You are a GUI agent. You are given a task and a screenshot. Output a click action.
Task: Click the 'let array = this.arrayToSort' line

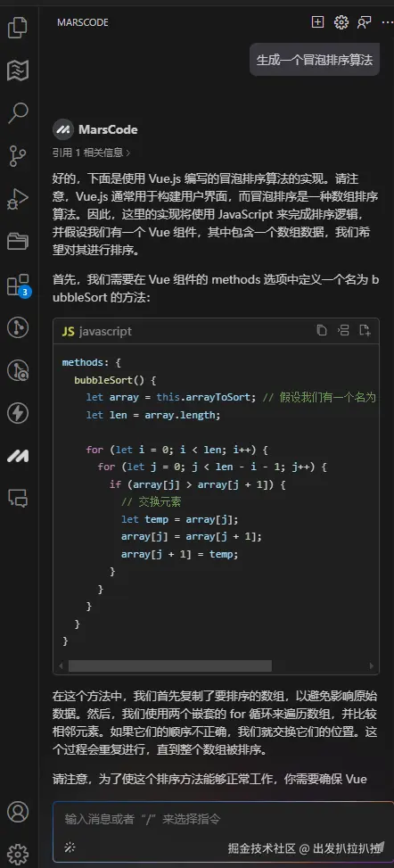click(231, 398)
